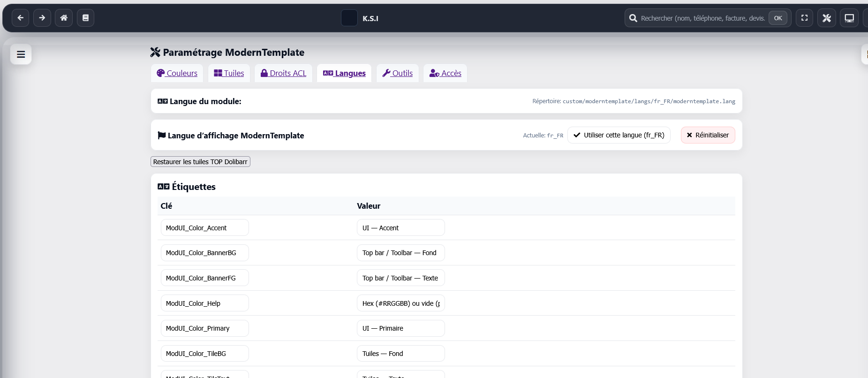Click 'Langue d'affichage ModernTemplate' heading
The width and height of the screenshot is (868, 378).
point(231,136)
